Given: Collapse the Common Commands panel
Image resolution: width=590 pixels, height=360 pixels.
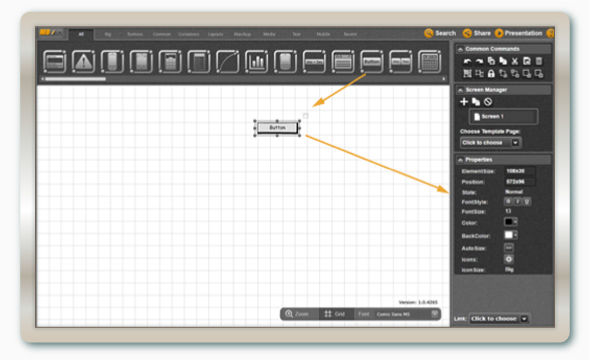Looking at the screenshot, I should coord(460,49).
